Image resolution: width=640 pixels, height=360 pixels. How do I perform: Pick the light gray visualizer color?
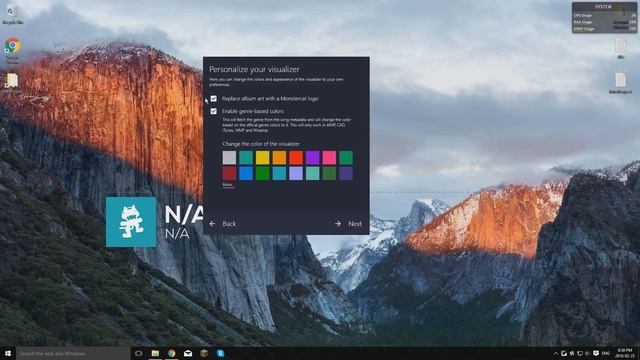229,158
